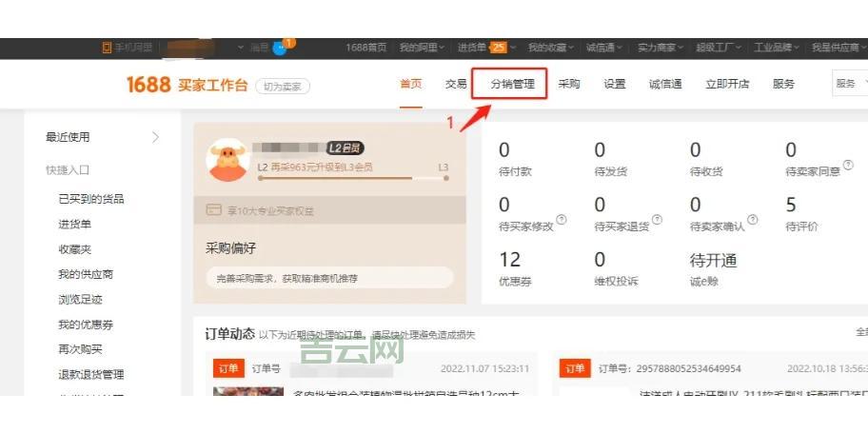Open sidebar 进货单 link

coord(75,225)
